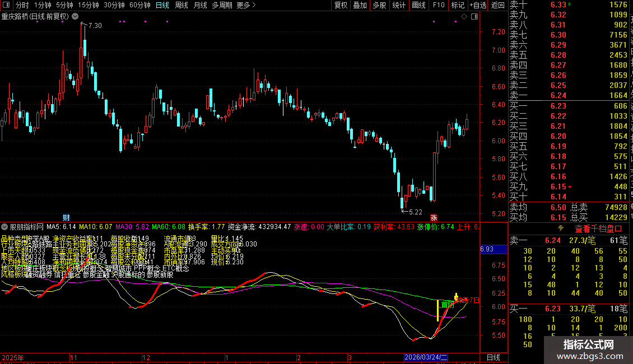Switch to 分时 intraday view
This screenshot has height=364, width=633.
point(22,5)
